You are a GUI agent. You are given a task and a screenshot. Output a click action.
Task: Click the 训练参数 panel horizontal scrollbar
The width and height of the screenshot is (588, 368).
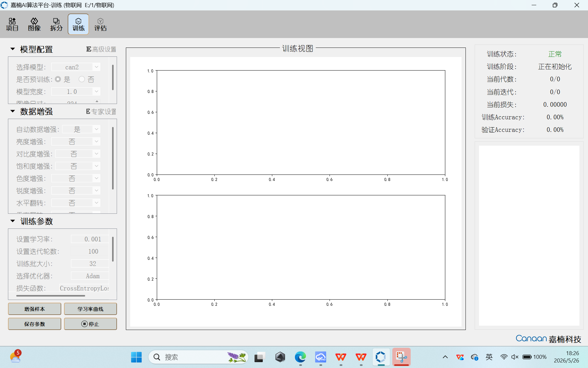(51, 296)
